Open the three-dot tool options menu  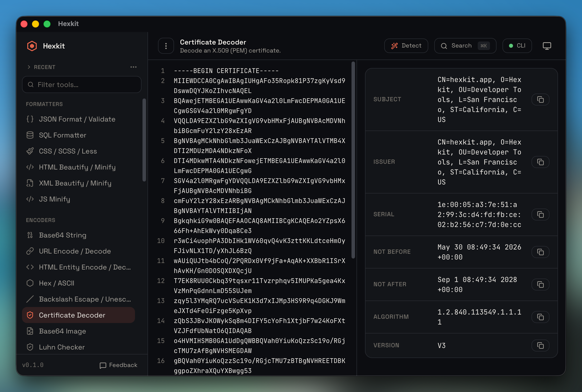coord(166,46)
